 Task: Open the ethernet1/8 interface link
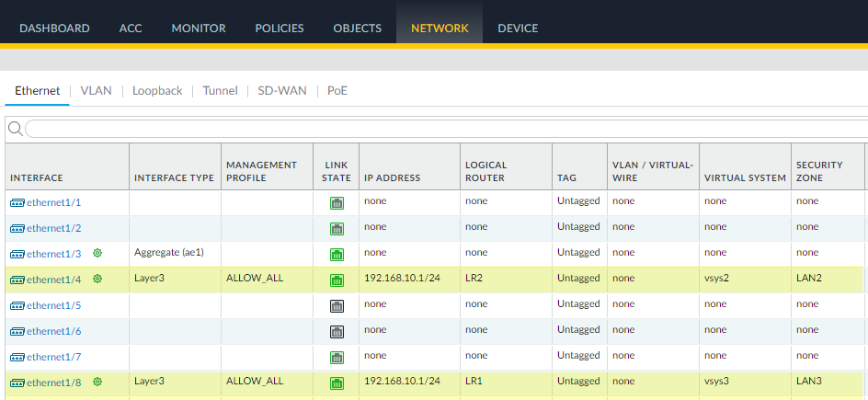click(x=54, y=383)
